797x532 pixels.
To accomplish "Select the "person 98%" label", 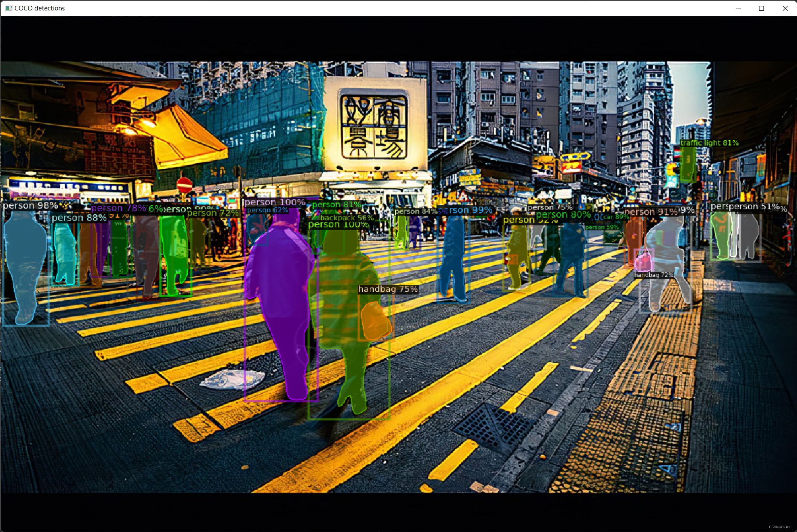I will (x=30, y=206).
